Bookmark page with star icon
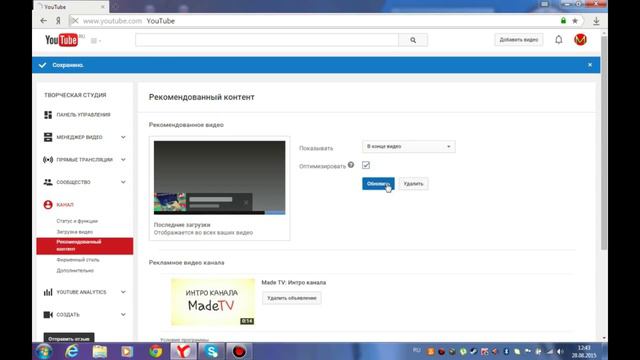 [575, 21]
